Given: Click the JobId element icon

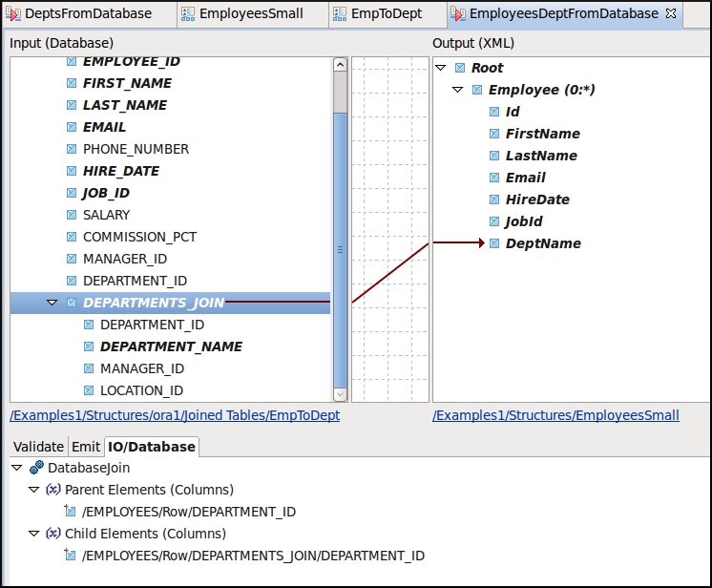Looking at the screenshot, I should click(494, 221).
